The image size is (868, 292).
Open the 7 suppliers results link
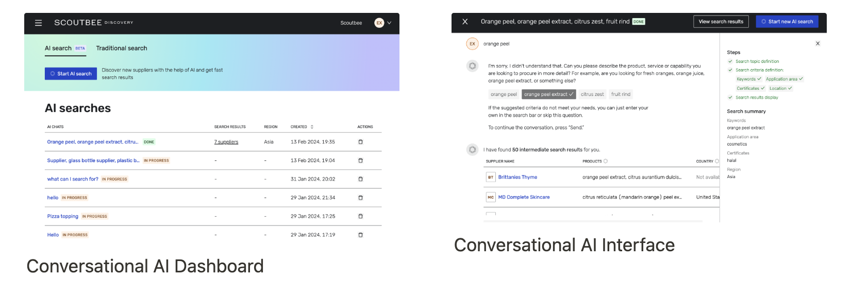pyautogui.click(x=226, y=142)
